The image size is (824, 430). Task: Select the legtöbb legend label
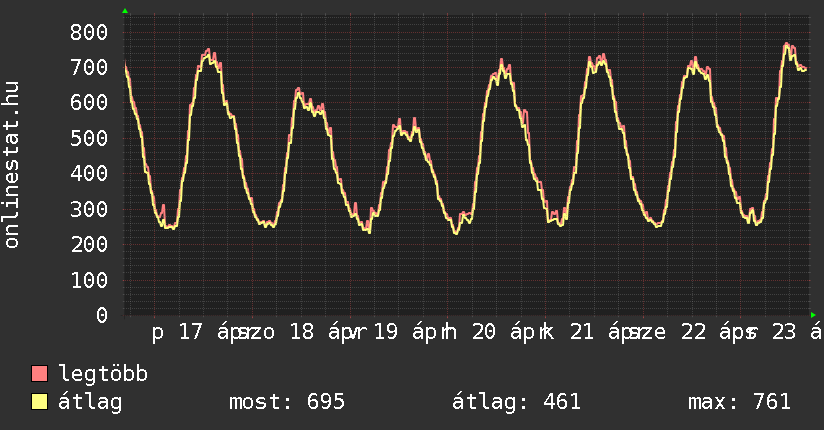(103, 375)
